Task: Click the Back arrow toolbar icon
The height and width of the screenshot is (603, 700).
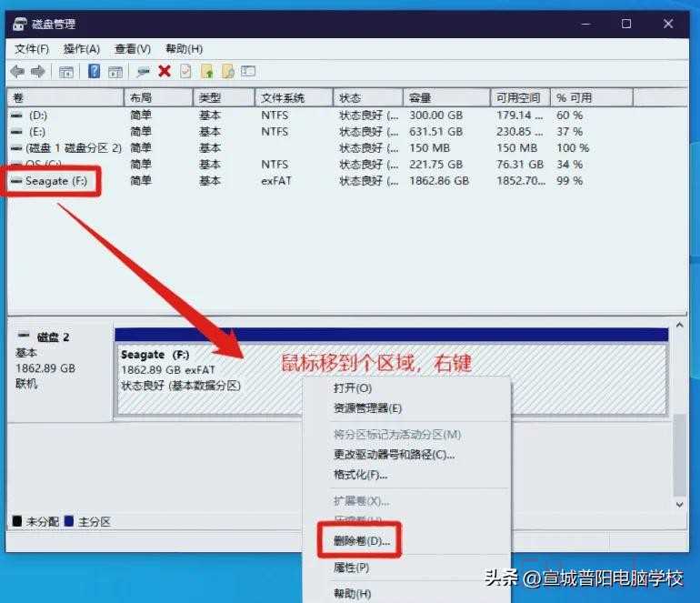Action: coord(17,72)
